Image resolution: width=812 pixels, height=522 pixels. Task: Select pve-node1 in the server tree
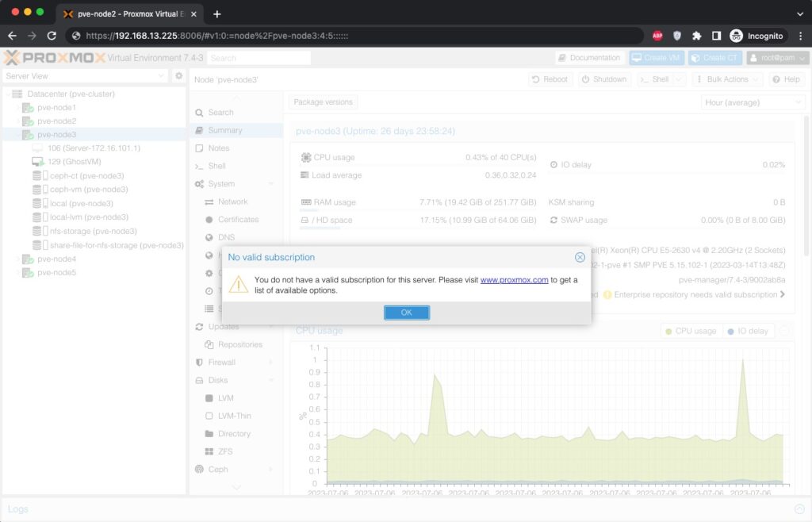click(x=56, y=108)
